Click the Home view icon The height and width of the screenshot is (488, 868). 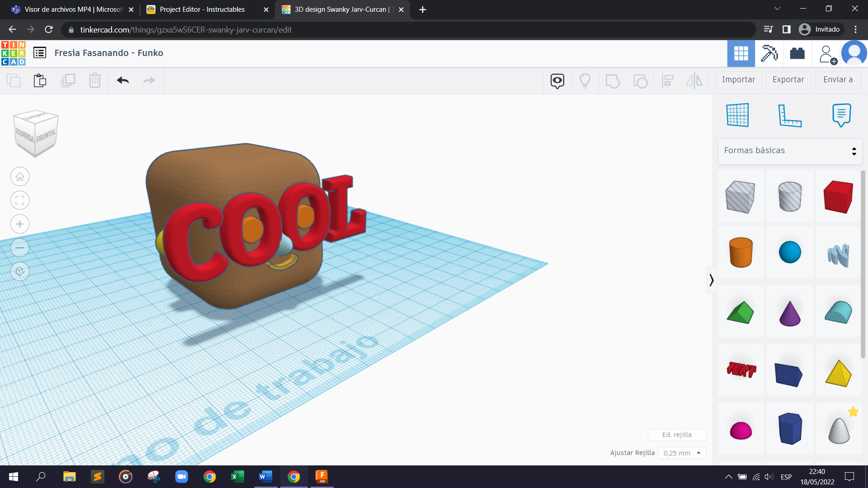tap(20, 177)
